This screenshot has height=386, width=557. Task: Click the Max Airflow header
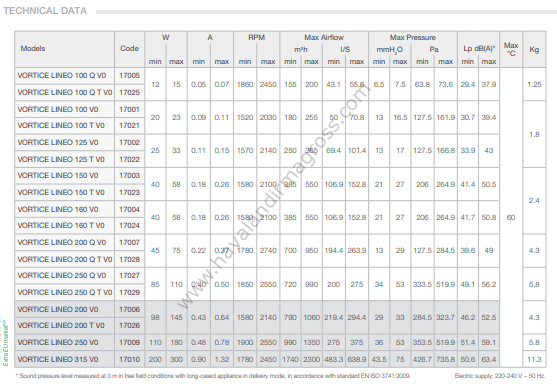coord(324,37)
